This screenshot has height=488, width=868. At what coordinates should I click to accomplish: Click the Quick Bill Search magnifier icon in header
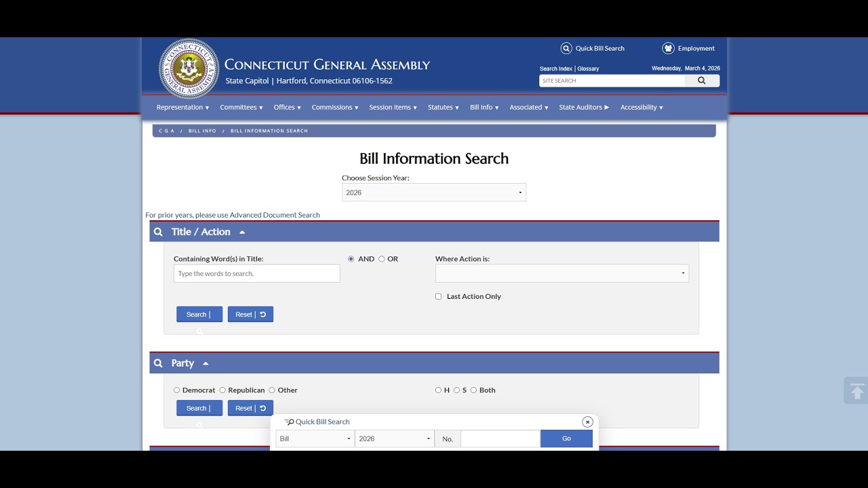point(566,48)
